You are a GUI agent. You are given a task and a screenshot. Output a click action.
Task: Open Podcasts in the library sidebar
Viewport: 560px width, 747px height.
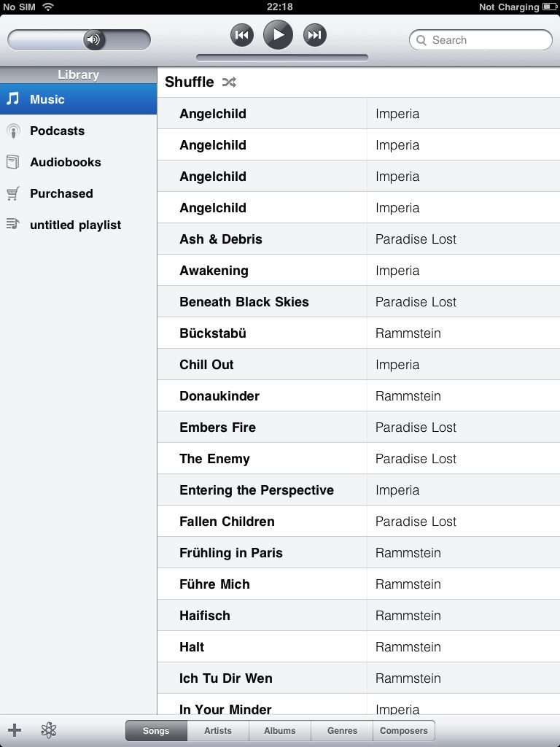(x=78, y=131)
